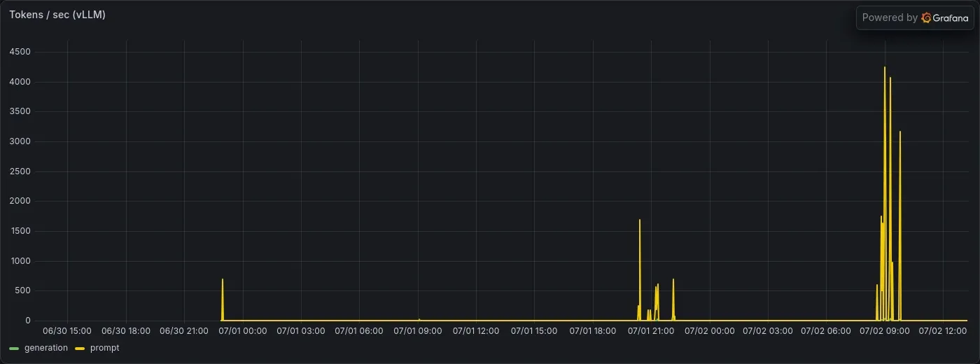This screenshot has width=980, height=364.
Task: Click the 3000 y-axis value
Action: (20, 141)
